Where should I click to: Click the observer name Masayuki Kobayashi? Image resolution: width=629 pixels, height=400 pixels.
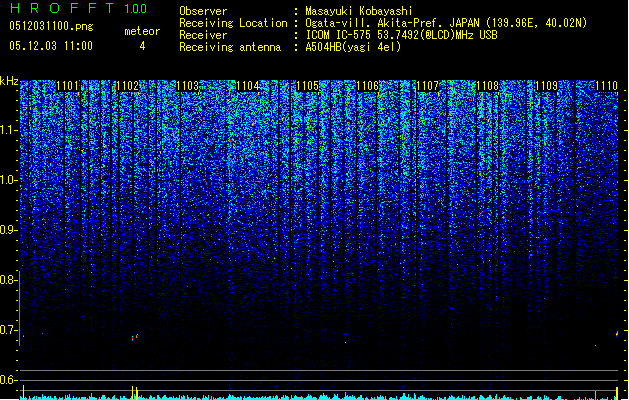coord(359,11)
